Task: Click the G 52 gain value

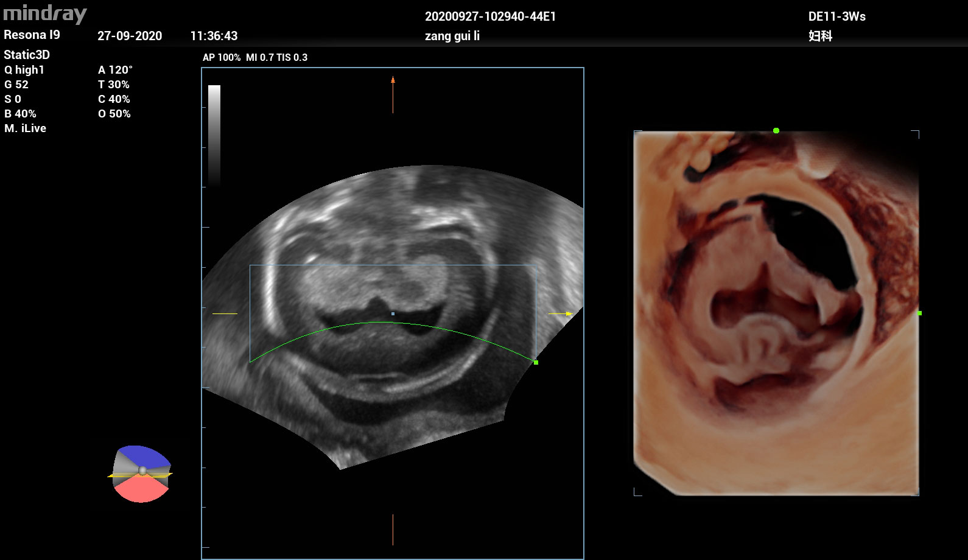Action: (x=16, y=85)
